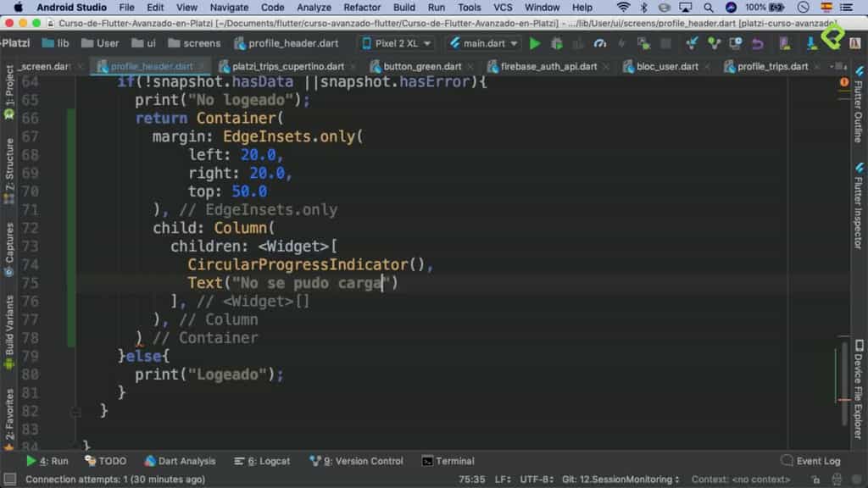Open the main.dart run configuration dropdown
Image resolution: width=868 pixels, height=488 pixels.
click(x=484, y=43)
